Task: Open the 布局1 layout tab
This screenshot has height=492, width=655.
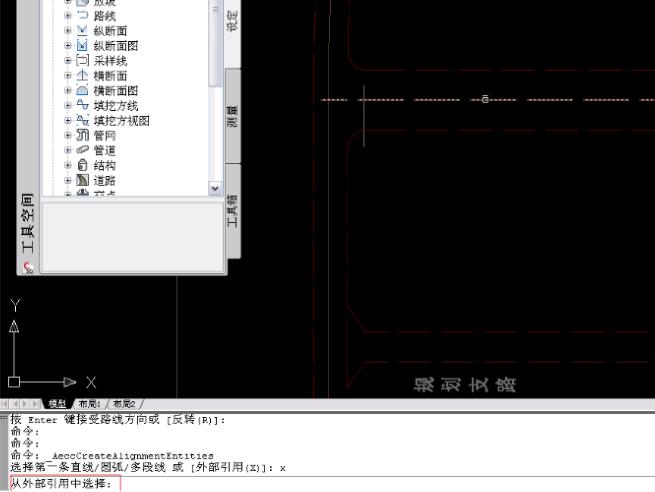Action: pyautogui.click(x=90, y=404)
